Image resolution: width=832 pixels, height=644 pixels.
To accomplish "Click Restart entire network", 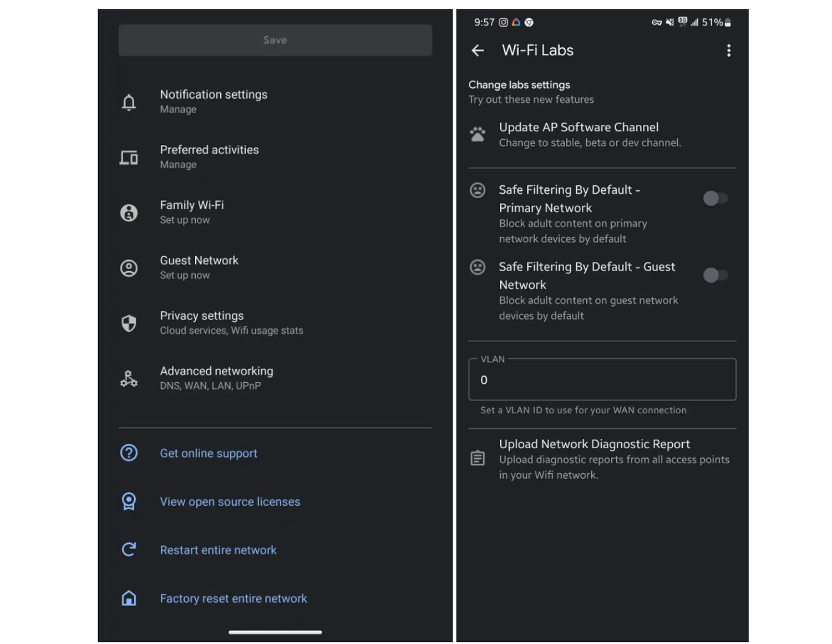I will (218, 550).
